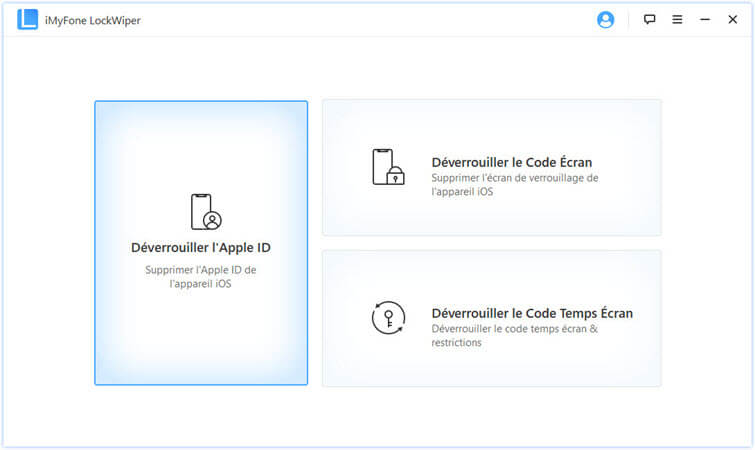This screenshot has height=450, width=755.
Task: Close the LockWiper window
Action: point(732,20)
